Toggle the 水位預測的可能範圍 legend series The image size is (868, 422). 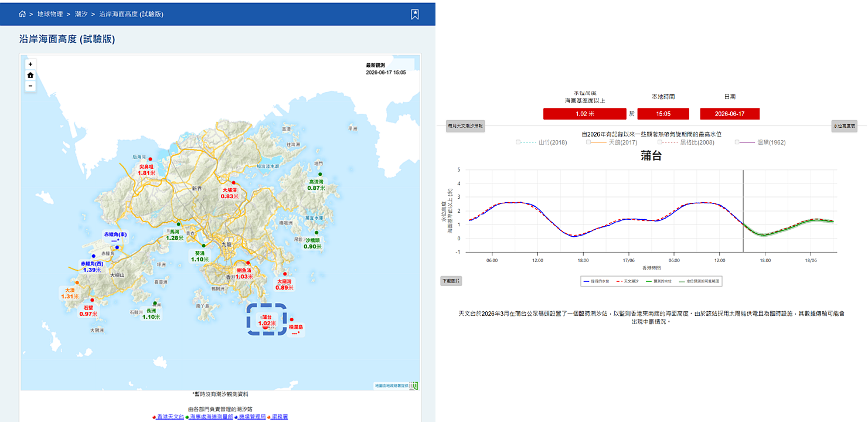(x=699, y=282)
